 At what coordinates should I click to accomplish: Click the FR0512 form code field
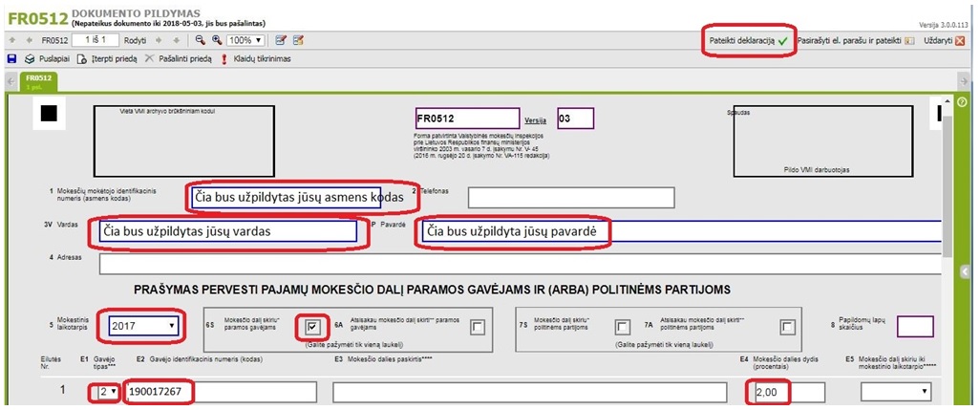click(467, 119)
